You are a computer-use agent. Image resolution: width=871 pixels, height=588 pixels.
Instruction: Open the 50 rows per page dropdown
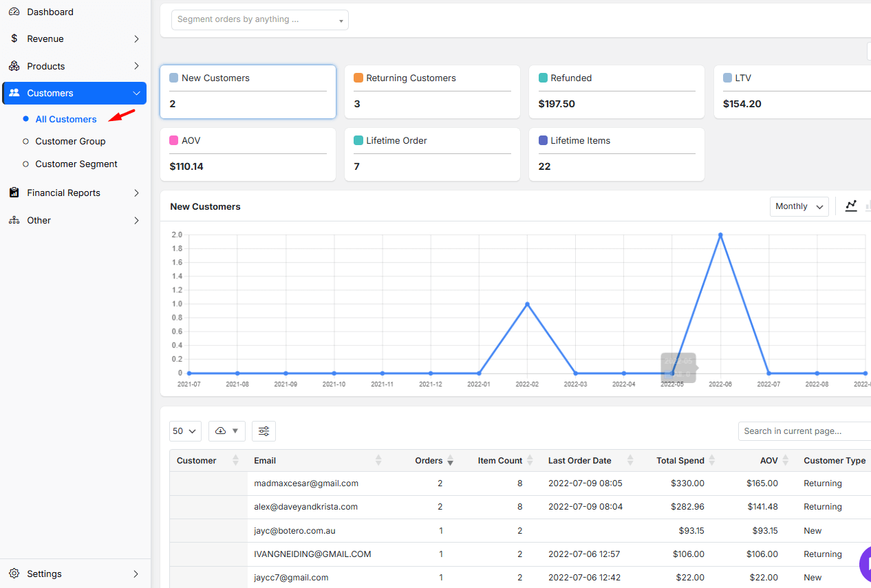point(184,431)
